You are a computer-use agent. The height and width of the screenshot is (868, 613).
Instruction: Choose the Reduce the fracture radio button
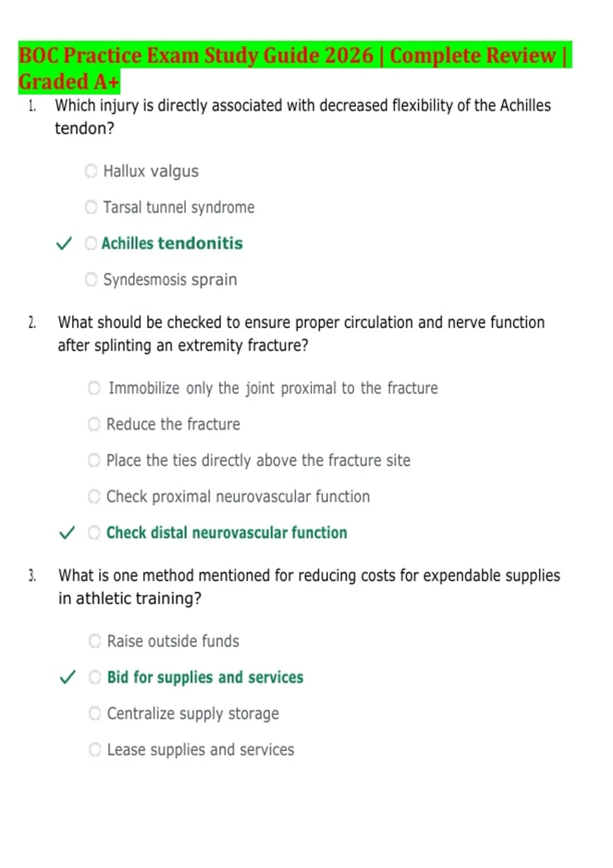click(94, 424)
